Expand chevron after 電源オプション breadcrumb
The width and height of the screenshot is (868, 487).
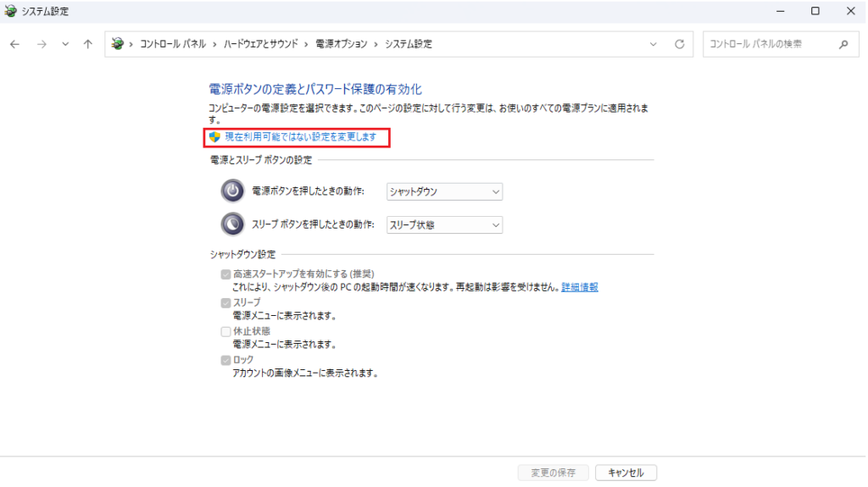(376, 44)
